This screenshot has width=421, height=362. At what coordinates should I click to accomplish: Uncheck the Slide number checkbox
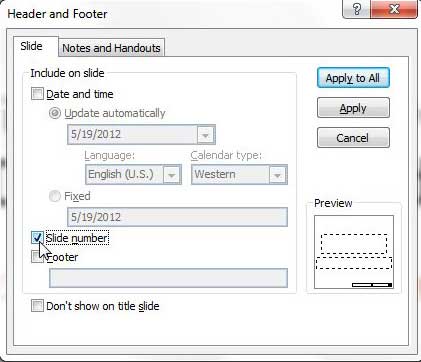point(37,238)
